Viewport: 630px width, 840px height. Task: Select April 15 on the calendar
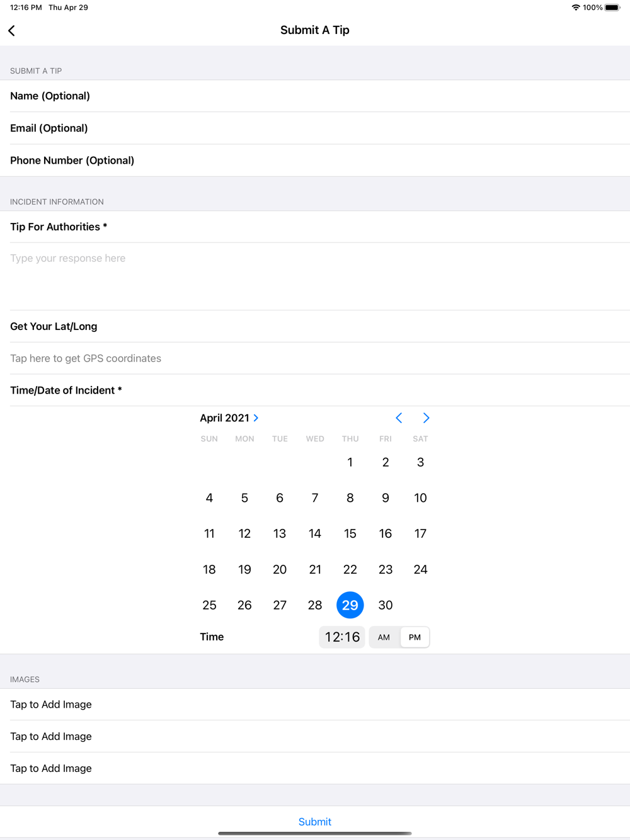coord(350,534)
